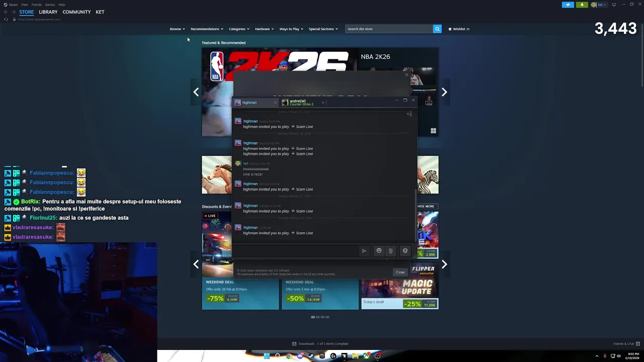The image size is (644, 362).
Task: Open Chrome from the taskbar
Action: [x=289, y=356]
